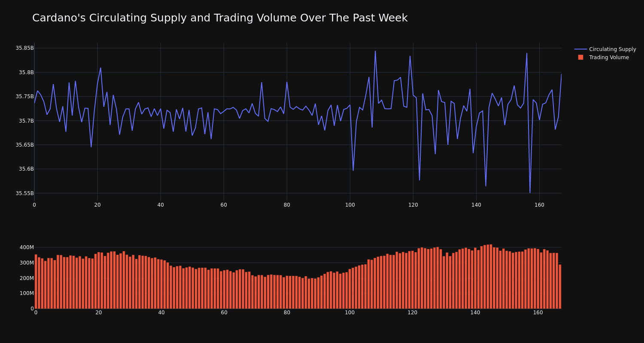Toggle the Trading Volume legend entry

click(x=603, y=57)
